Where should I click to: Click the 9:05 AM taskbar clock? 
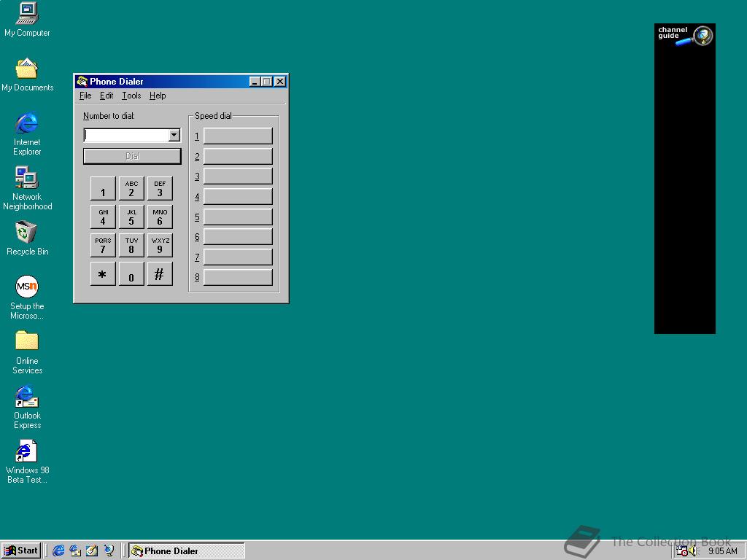(x=722, y=551)
